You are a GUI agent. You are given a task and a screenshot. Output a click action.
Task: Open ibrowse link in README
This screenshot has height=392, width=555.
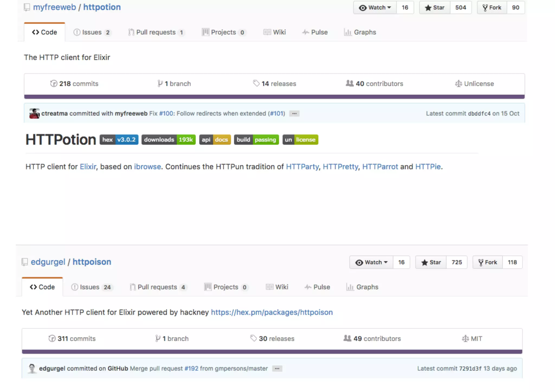147,167
